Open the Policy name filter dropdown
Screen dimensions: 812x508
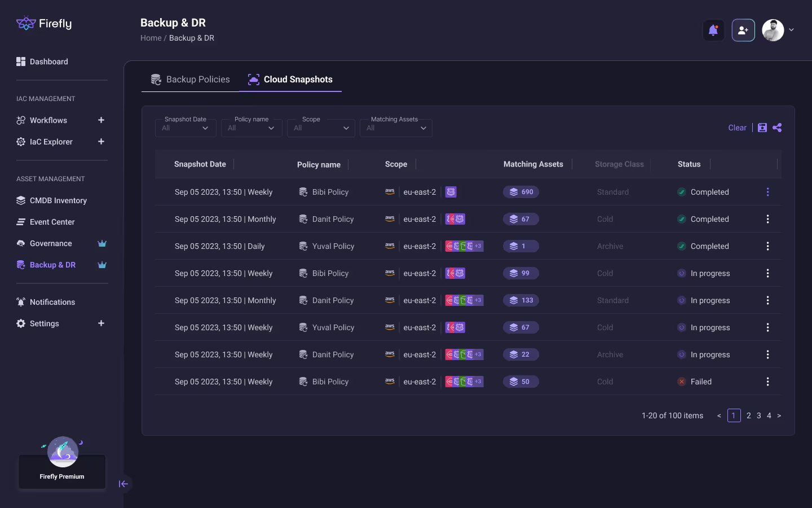[251, 128]
